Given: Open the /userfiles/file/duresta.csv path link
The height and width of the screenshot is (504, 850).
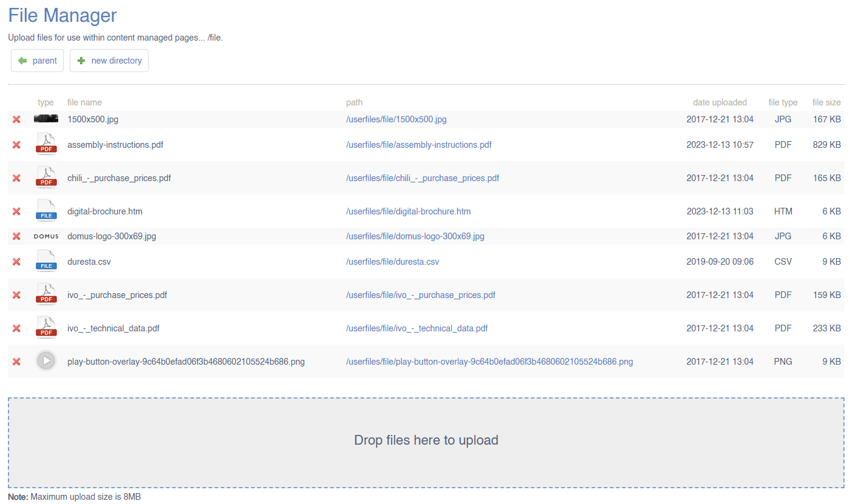Looking at the screenshot, I should tap(392, 262).
